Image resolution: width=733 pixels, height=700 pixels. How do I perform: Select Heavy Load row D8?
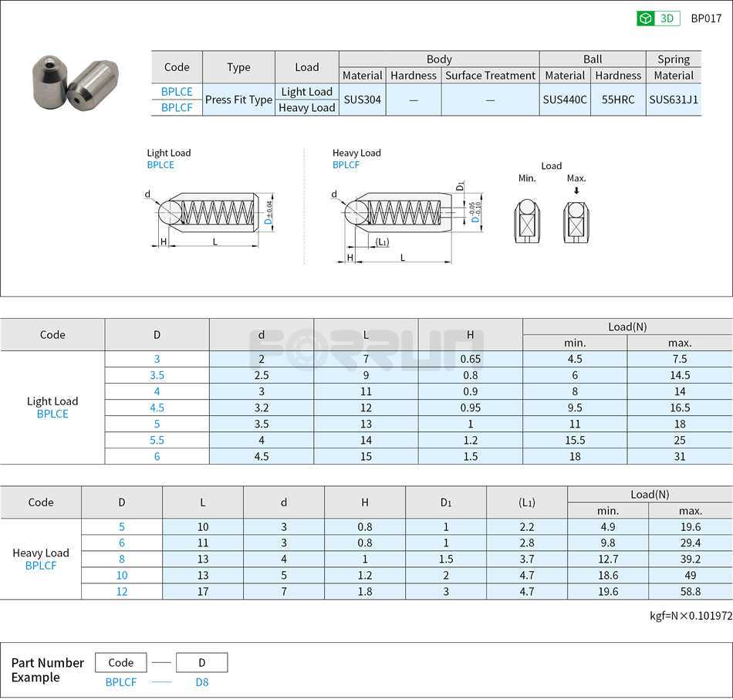coord(122,559)
